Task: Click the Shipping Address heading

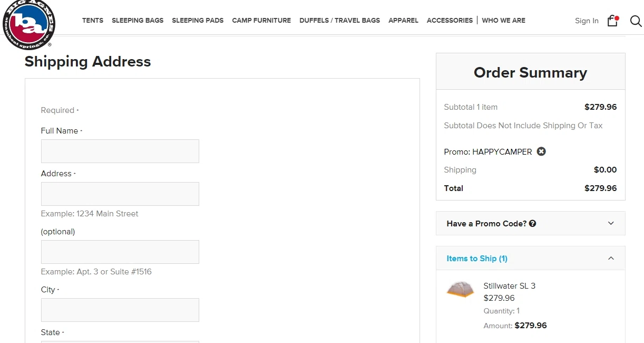Action: point(87,62)
